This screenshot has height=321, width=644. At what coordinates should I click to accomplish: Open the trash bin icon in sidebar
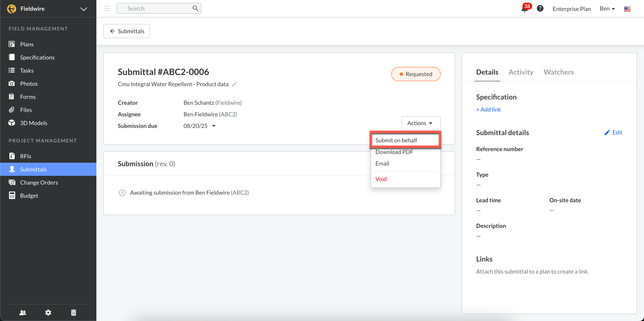[74, 312]
